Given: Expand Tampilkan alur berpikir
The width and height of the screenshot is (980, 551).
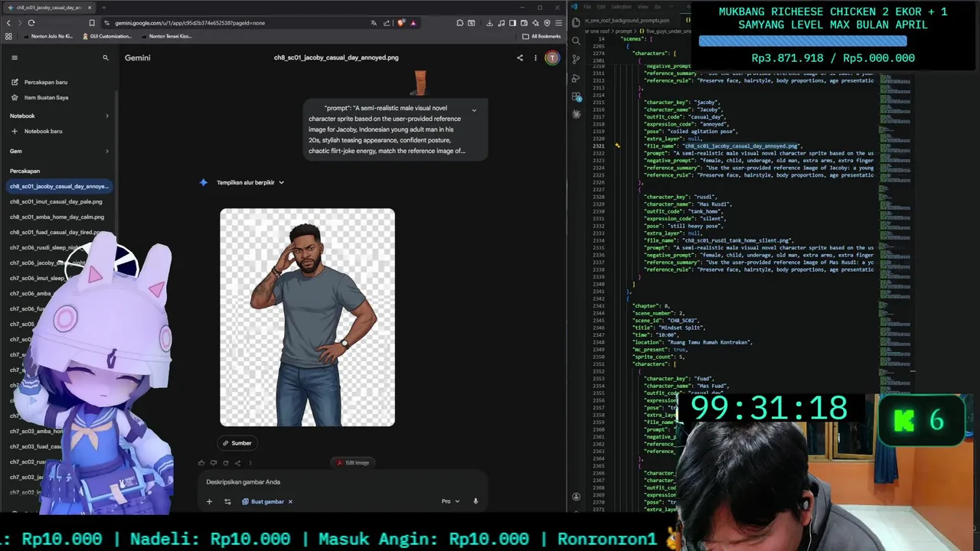Looking at the screenshot, I should (x=250, y=182).
